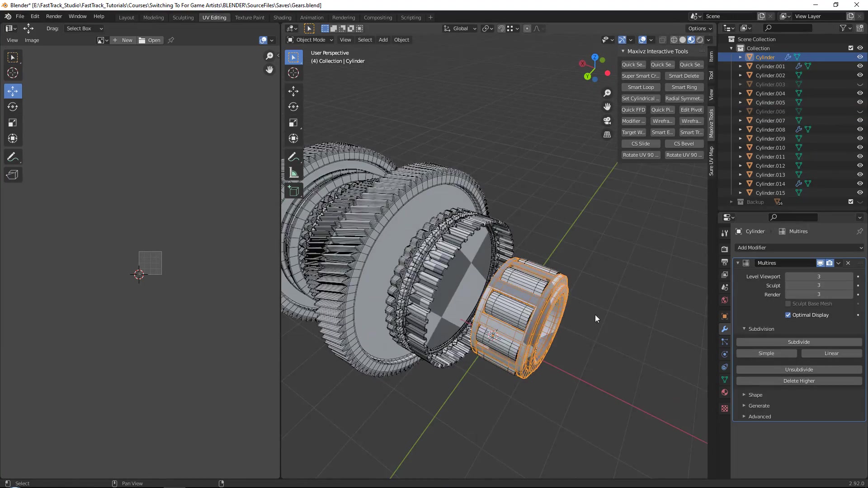Toggle Multires modifier viewport display

pyautogui.click(x=820, y=263)
